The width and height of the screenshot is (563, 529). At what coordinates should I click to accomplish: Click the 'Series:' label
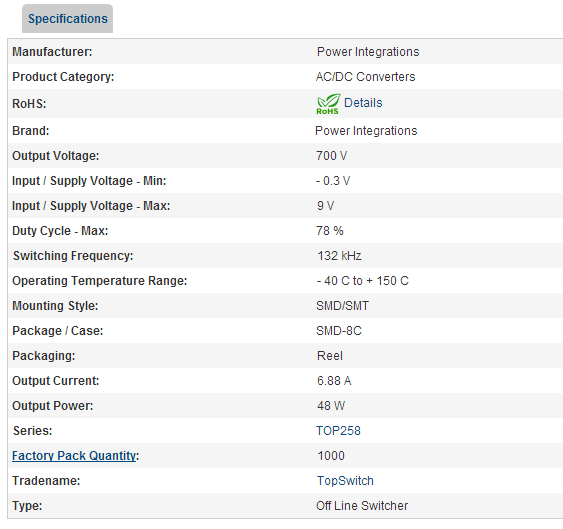click(x=32, y=431)
